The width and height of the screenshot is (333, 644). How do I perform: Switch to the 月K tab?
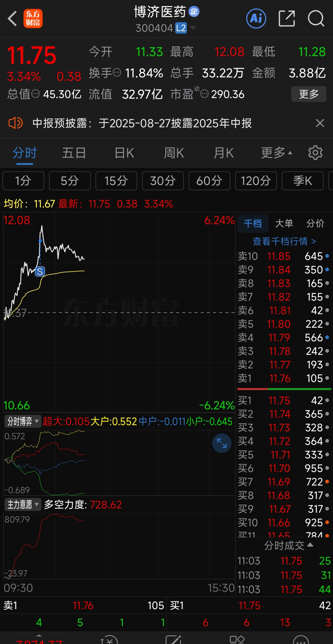(224, 153)
